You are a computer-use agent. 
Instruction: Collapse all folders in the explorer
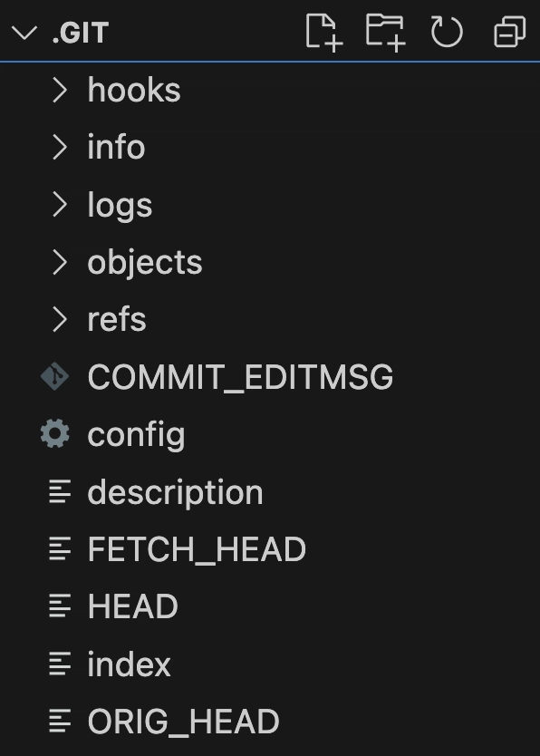coord(510,32)
